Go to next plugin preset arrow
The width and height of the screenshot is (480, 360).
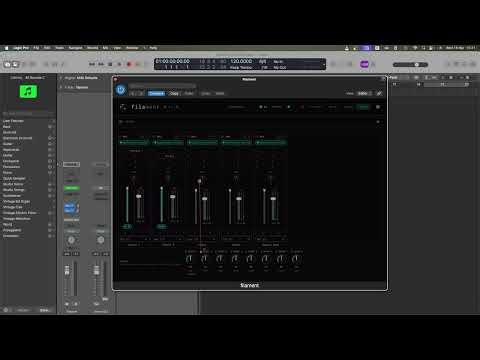click(x=141, y=94)
